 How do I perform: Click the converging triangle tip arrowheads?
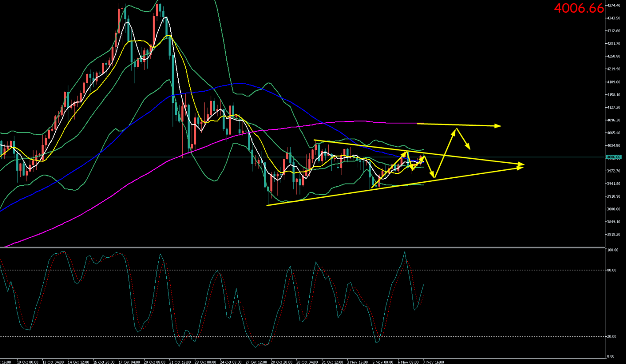pyautogui.click(x=521, y=166)
